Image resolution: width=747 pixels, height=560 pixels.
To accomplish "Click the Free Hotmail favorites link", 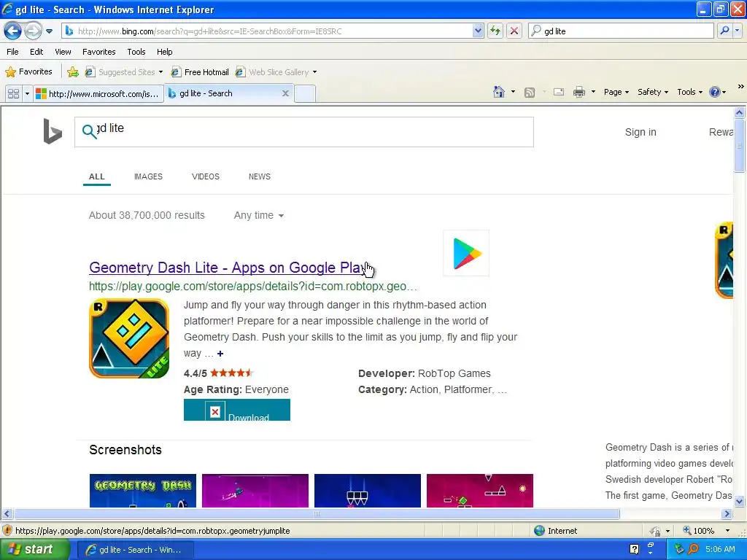I will [x=201, y=72].
